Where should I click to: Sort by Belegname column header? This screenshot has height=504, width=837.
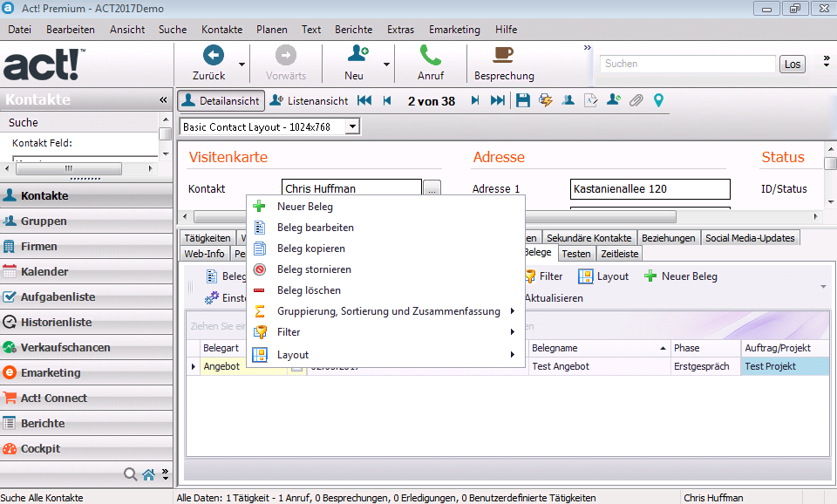pos(599,348)
